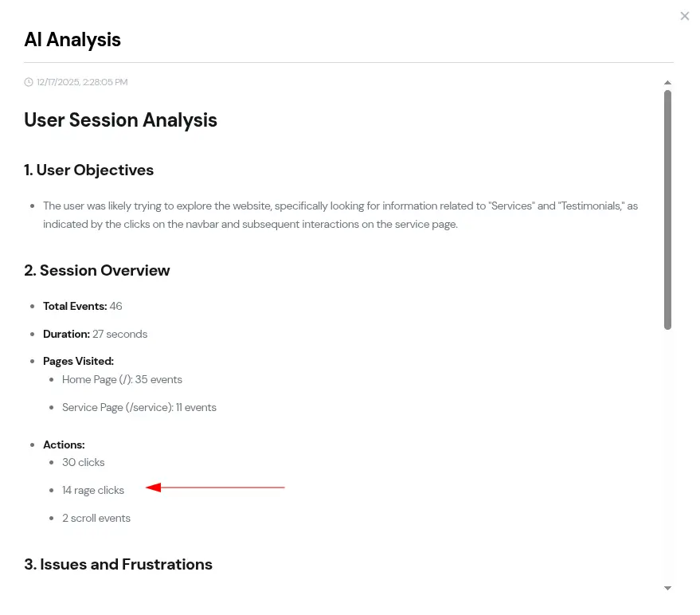
Task: Select the User Session Analysis heading
Action: (120, 120)
